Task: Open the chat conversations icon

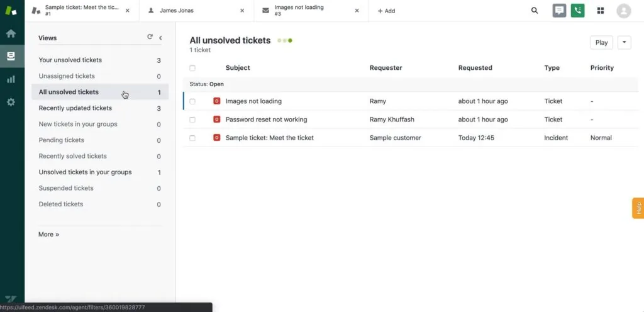Action: [x=559, y=11]
